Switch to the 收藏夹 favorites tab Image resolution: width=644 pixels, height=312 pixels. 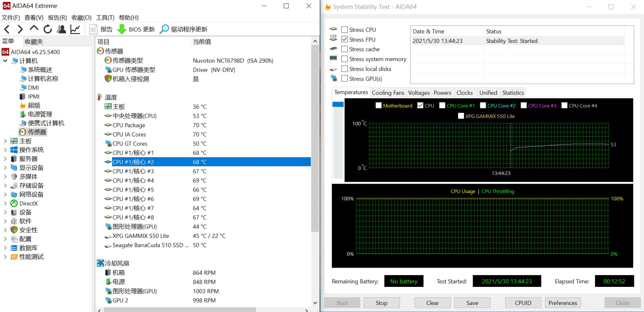(34, 42)
